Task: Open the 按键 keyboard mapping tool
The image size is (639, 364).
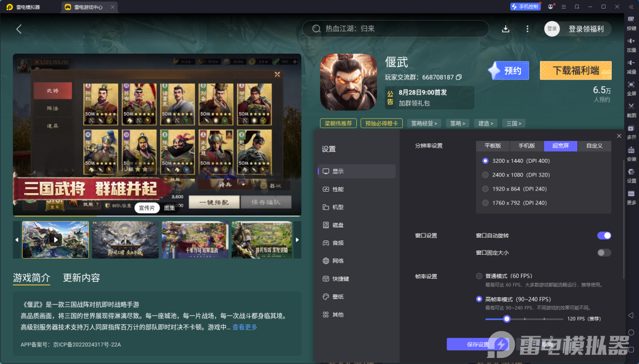Action: pyautogui.click(x=631, y=23)
